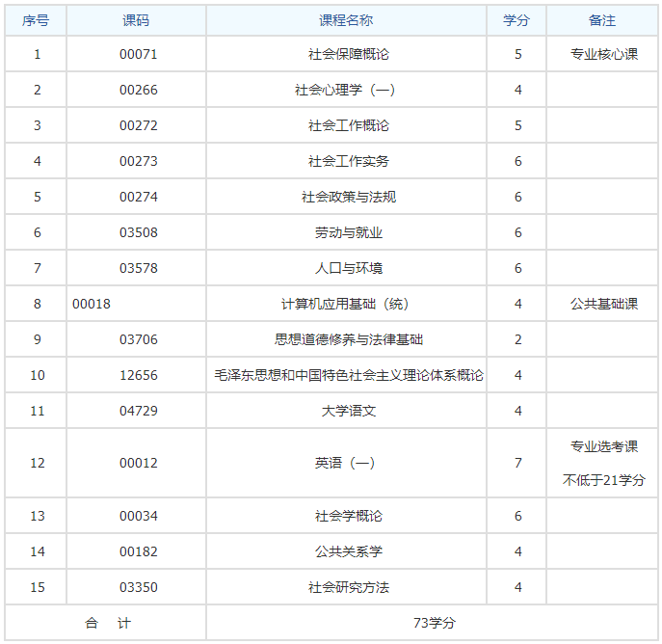The image size is (662, 644).
Task: Click the 学分 column header
Action: [517, 20]
